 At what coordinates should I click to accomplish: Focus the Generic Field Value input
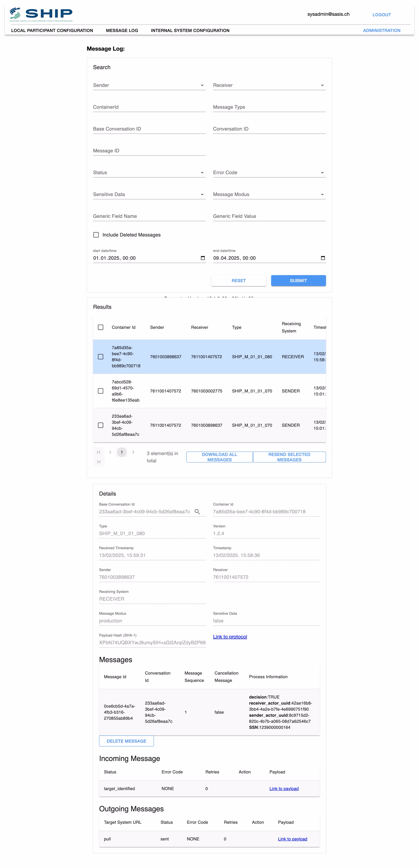pyautogui.click(x=269, y=216)
